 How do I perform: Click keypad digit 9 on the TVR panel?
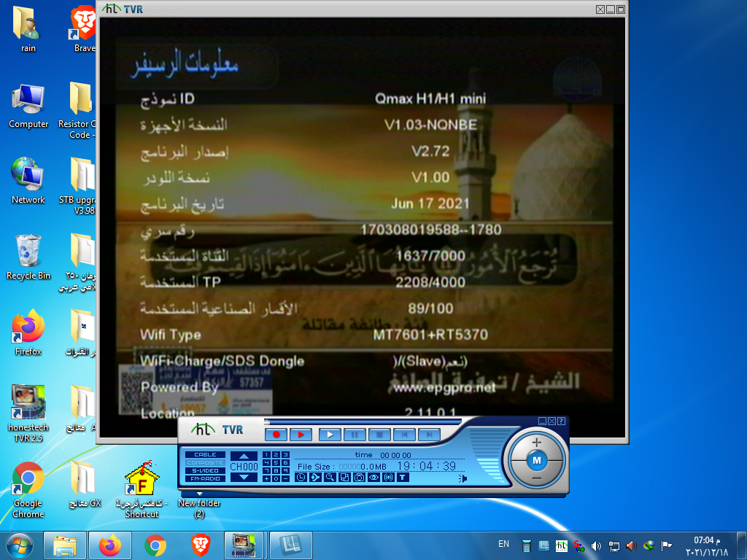(285, 470)
